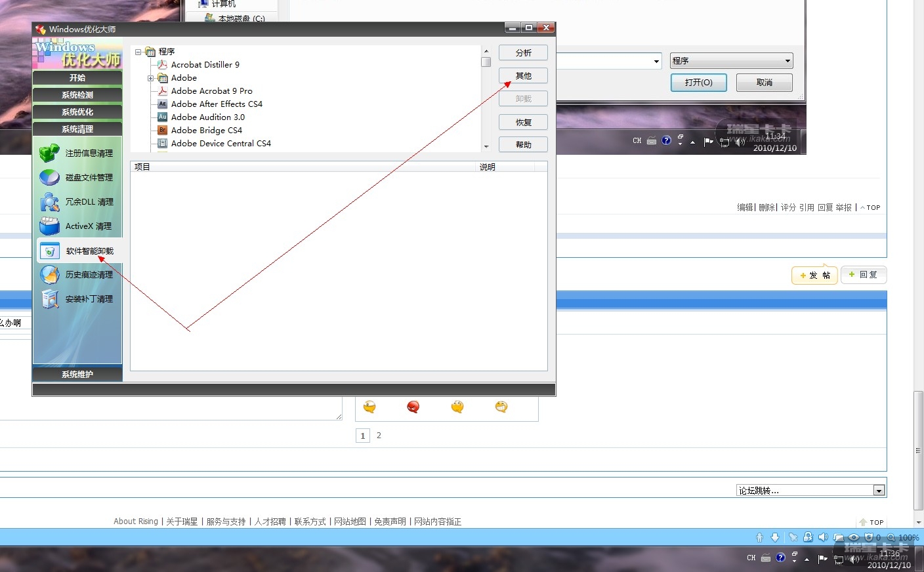Image resolution: width=924 pixels, height=572 pixels.
Task: Select the 冗余DLL清理 magnifier icon
Action: coord(49,202)
